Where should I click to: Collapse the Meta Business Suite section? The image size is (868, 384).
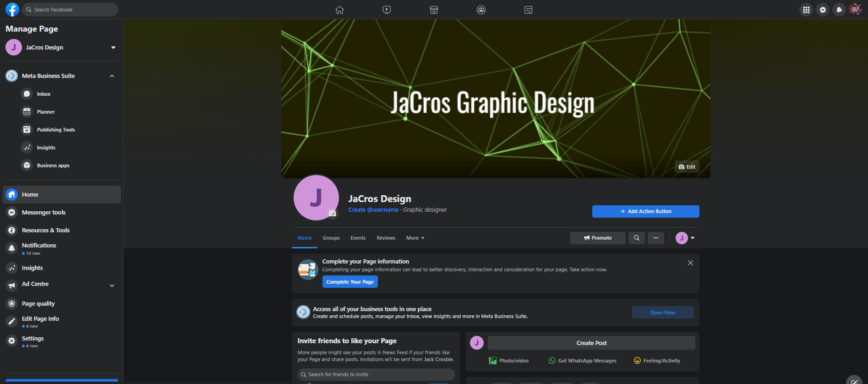coord(112,76)
